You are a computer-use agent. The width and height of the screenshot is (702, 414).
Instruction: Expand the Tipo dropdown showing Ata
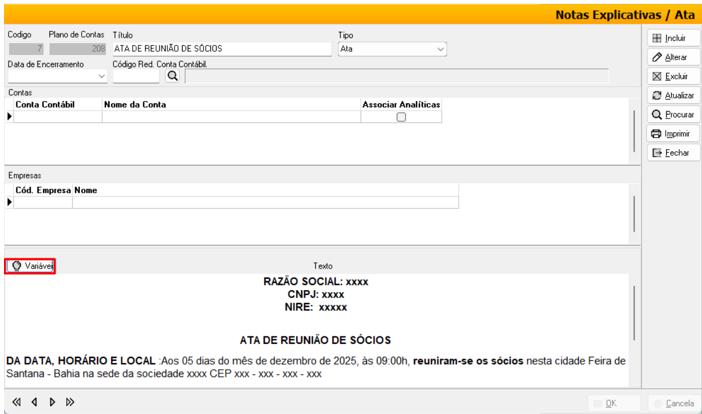click(440, 49)
